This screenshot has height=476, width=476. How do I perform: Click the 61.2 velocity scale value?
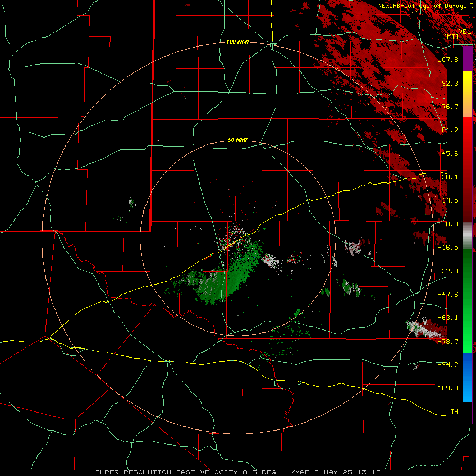450,130
